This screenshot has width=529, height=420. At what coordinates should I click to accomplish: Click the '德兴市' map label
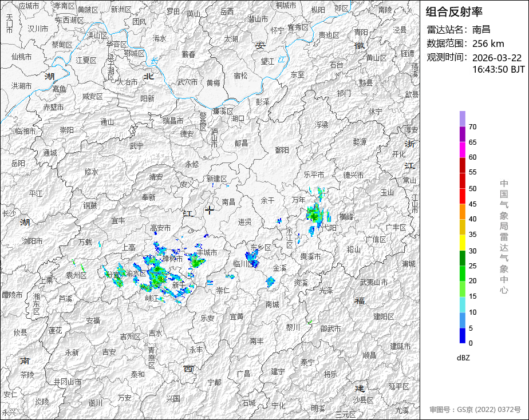pyautogui.click(x=354, y=175)
